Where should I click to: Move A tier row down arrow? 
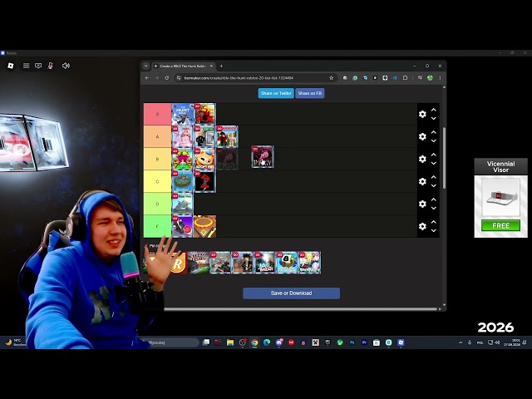coord(434,140)
